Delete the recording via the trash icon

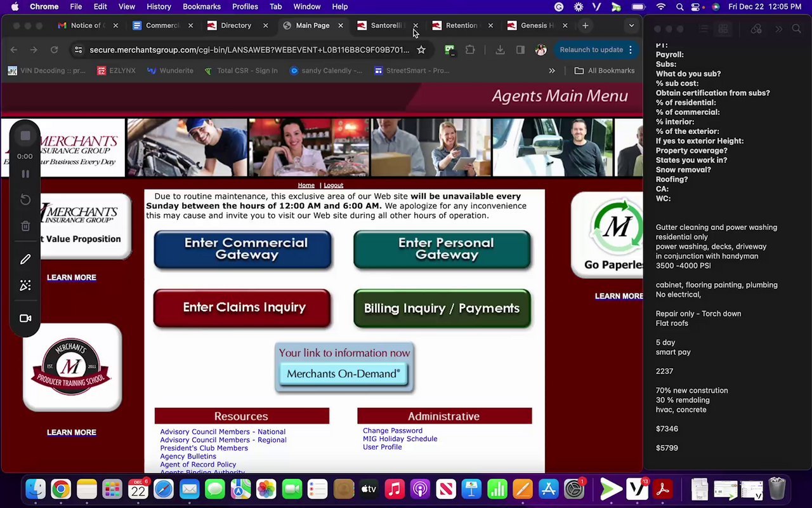click(25, 225)
